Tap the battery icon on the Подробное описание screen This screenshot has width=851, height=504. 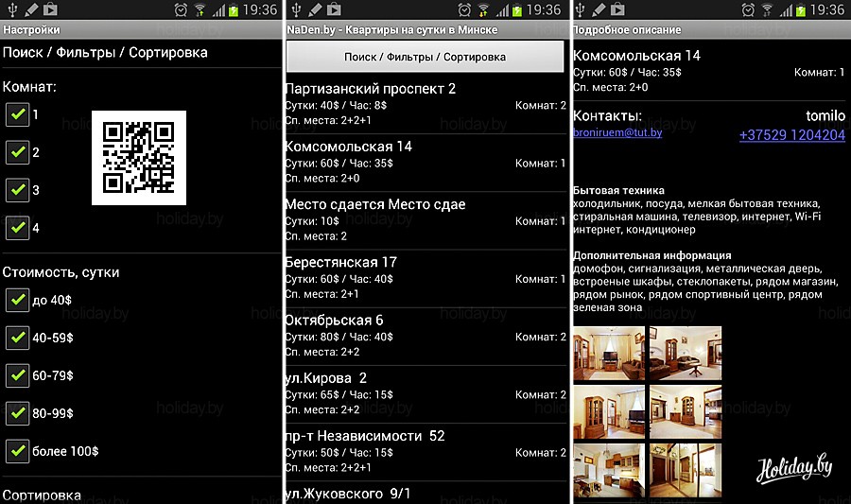point(799,9)
